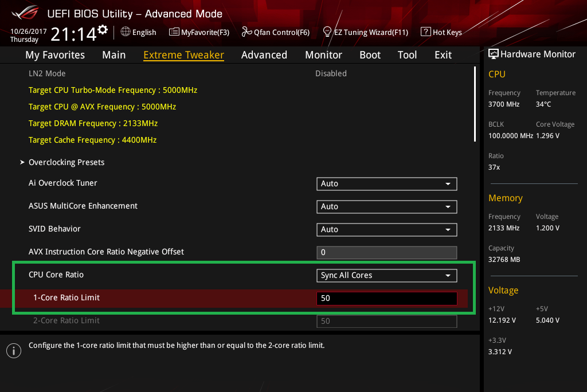Screen dimensions: 587x392
Task: Click the Hot Keys question mark icon
Action: pyautogui.click(x=426, y=32)
